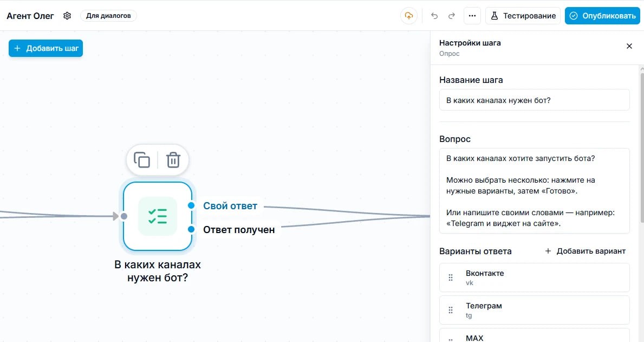Click the Агент Олег title
The image size is (644, 342).
click(x=30, y=16)
